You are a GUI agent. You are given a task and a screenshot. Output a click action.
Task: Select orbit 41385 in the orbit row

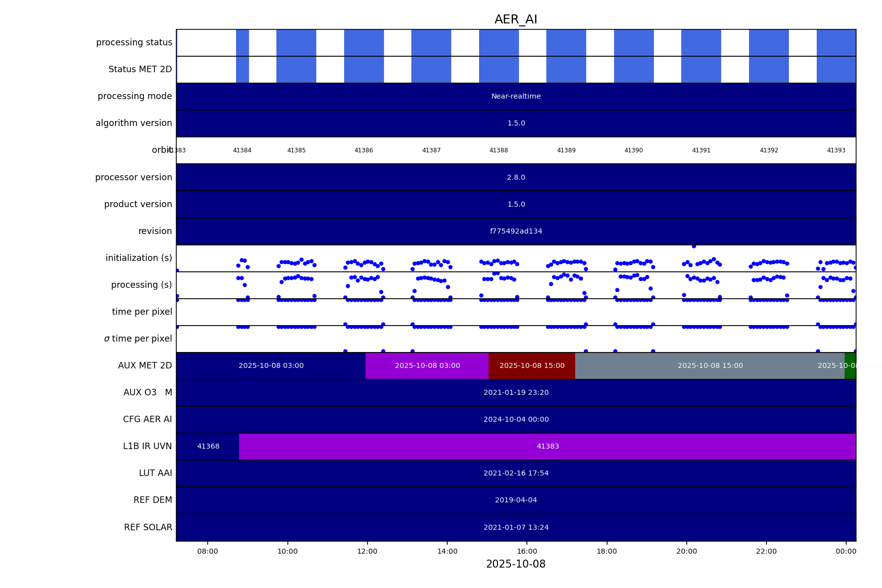[296, 150]
